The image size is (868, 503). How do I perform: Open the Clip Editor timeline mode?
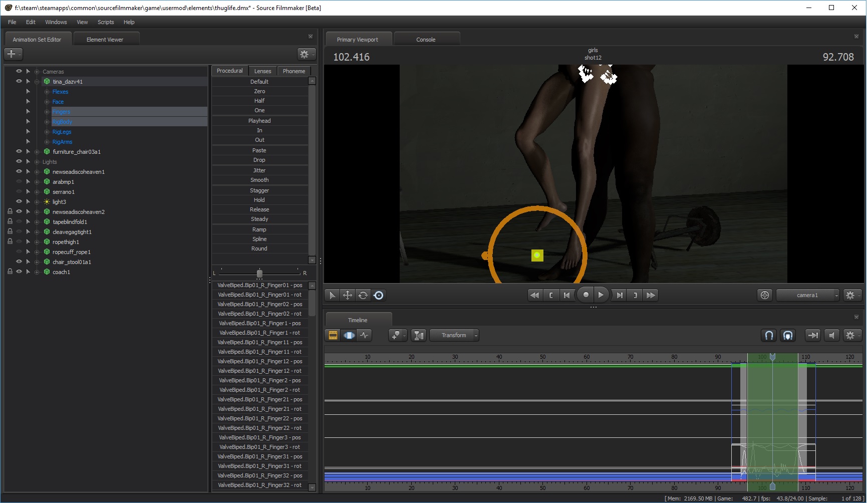pyautogui.click(x=333, y=335)
